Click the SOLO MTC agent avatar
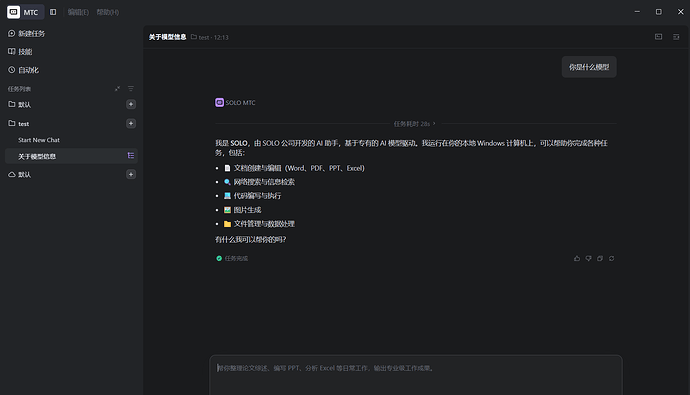The image size is (690, 395). pyautogui.click(x=219, y=102)
